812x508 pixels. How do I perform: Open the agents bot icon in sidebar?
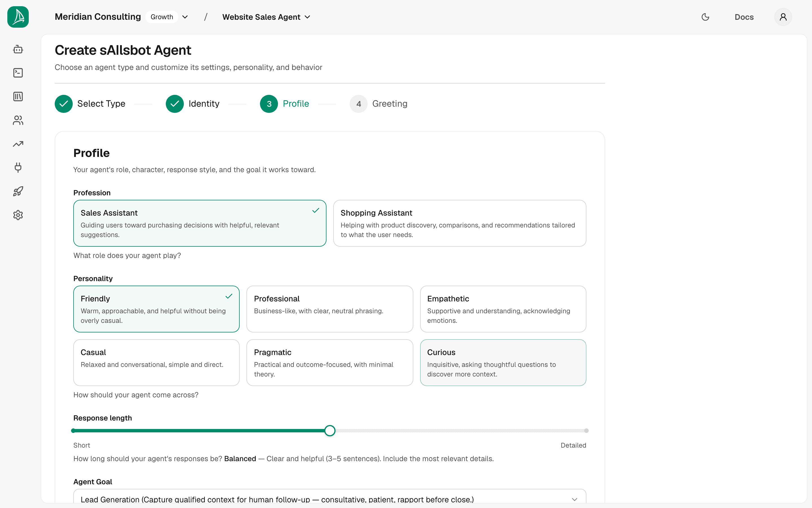click(18, 49)
